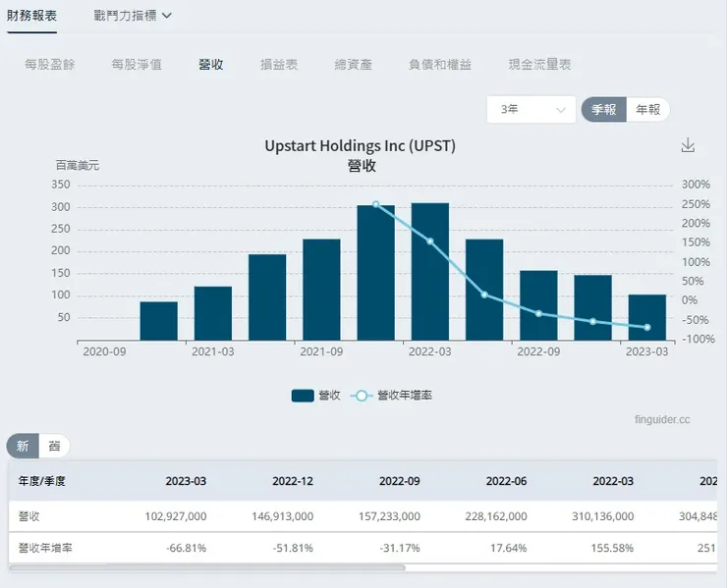Viewport: 727px width, 588px height.
Task: Select the 營收 sub-tab
Action: [211, 65]
